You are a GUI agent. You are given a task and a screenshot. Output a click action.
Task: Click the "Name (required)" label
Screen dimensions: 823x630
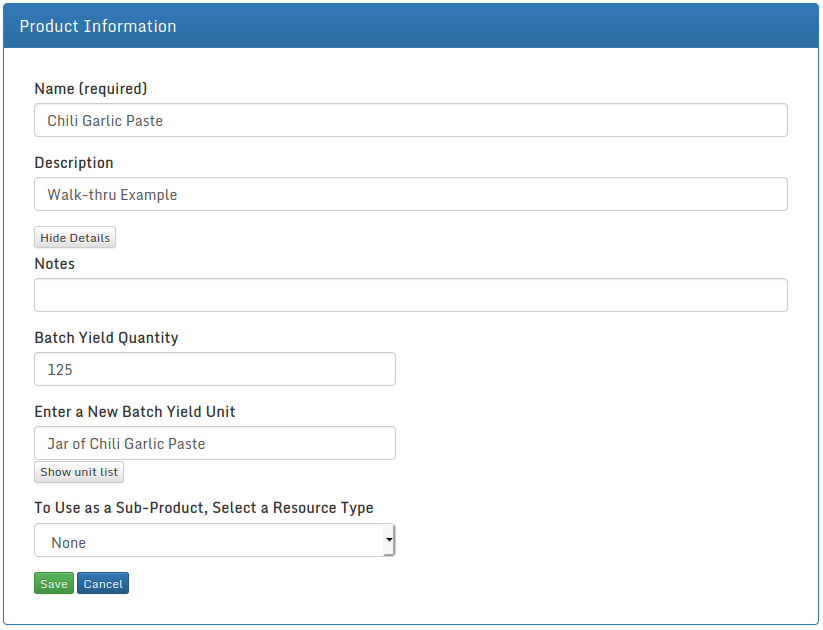[91, 89]
